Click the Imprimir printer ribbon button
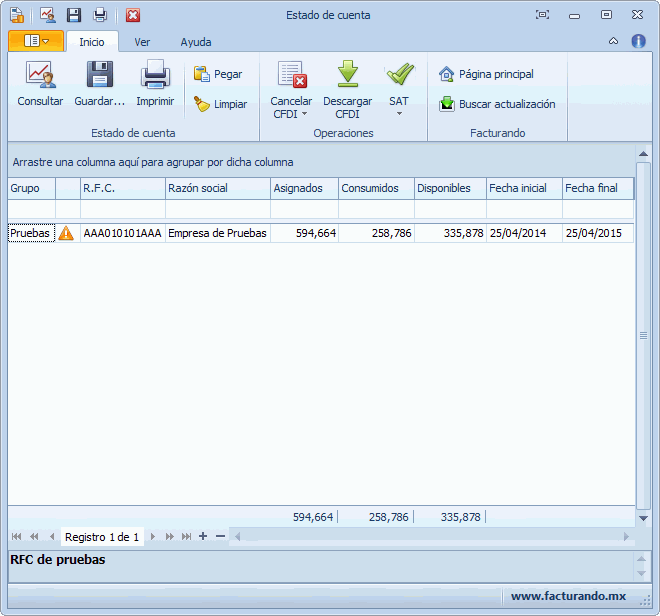Screen dimensions: 660x616 (x=155, y=83)
